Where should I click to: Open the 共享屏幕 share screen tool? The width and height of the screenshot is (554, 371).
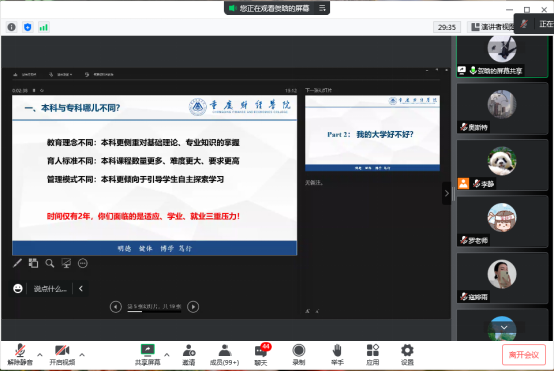pyautogui.click(x=147, y=354)
